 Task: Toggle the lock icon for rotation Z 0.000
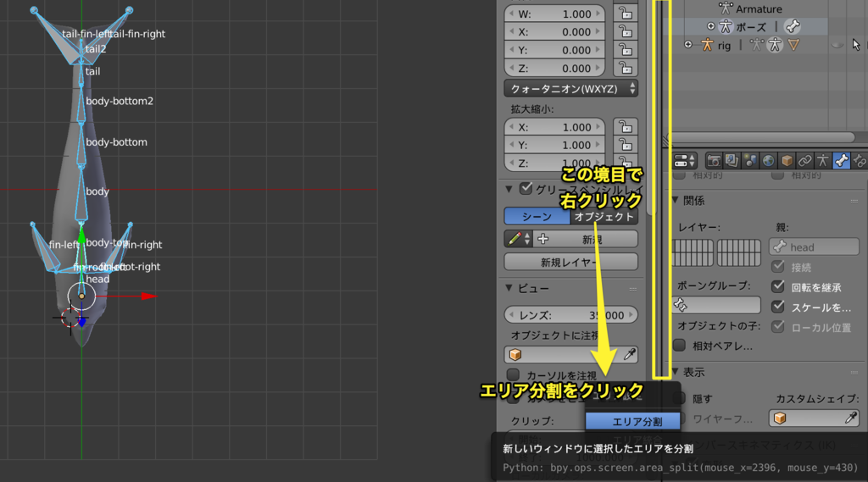click(x=626, y=68)
